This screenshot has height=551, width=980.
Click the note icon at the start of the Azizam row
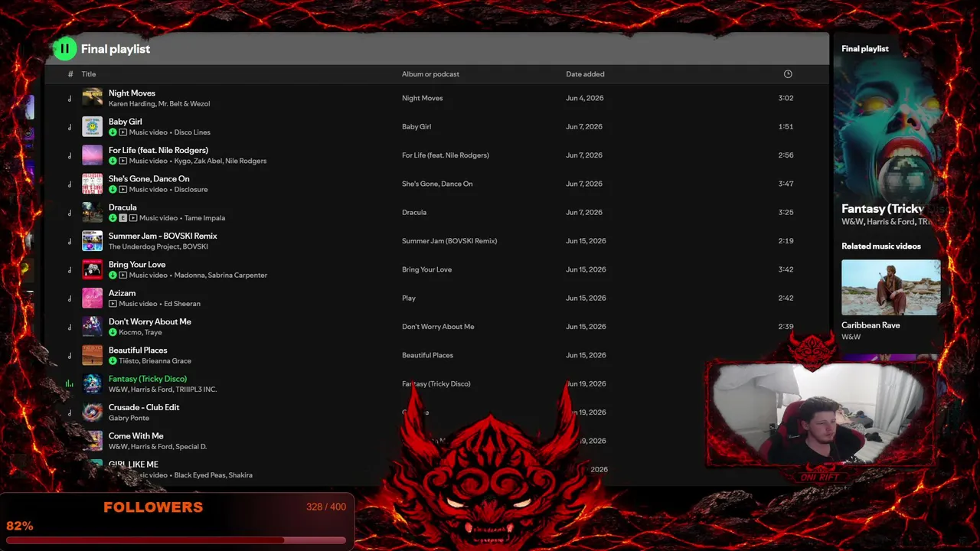pos(70,298)
